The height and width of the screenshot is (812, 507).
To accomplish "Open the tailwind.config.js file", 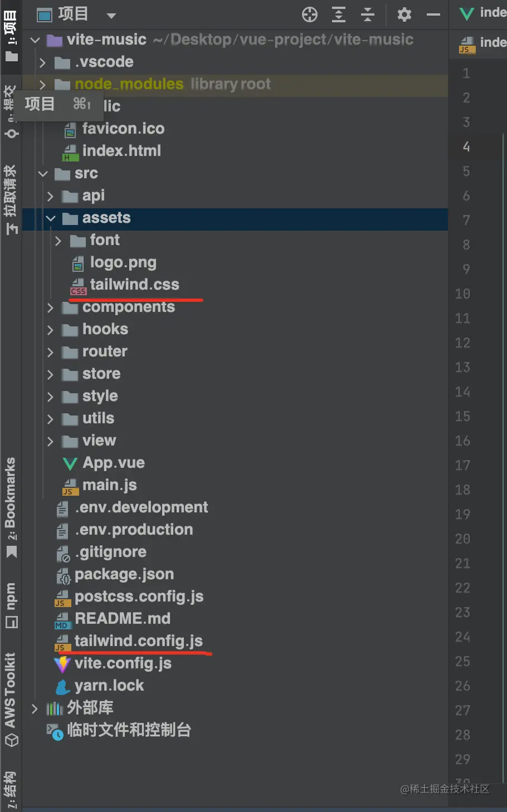I will [x=139, y=641].
